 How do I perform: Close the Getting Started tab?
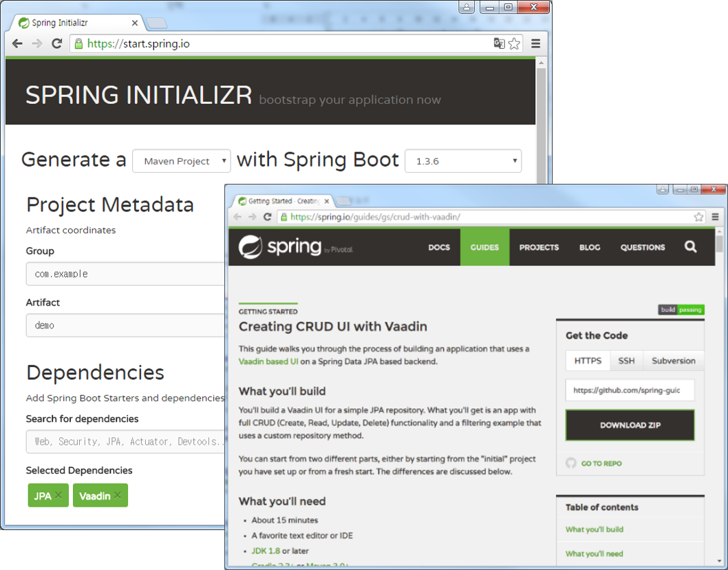(x=327, y=201)
